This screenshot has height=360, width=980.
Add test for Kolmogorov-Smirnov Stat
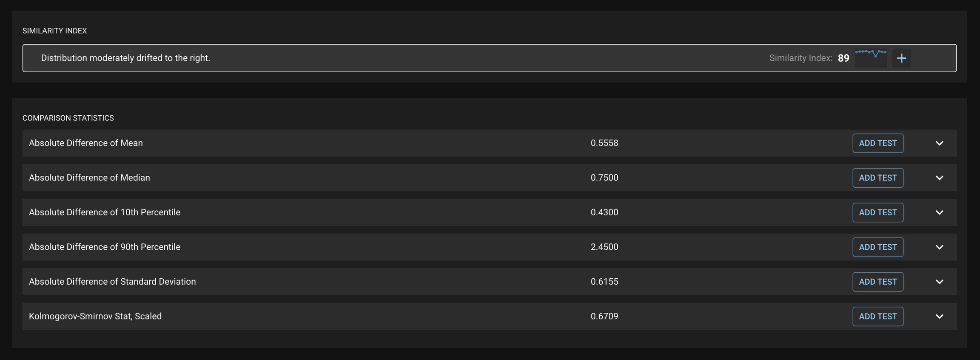877,317
